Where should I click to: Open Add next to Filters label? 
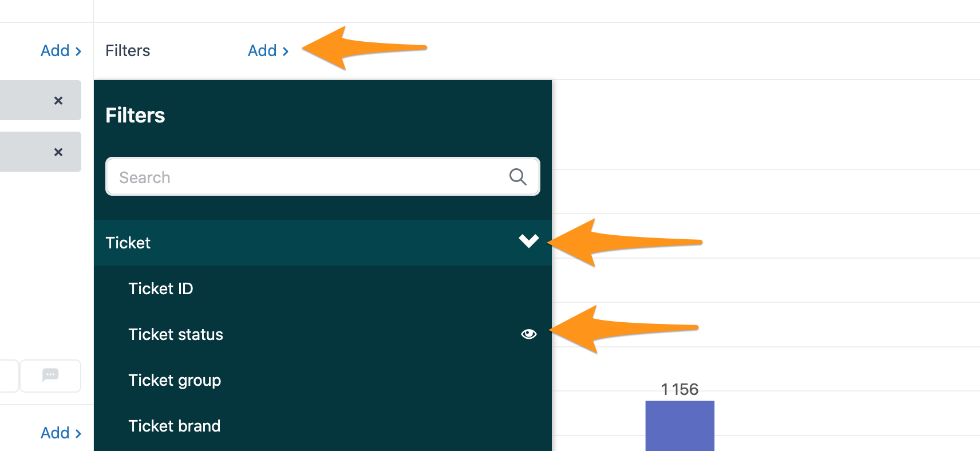(x=268, y=51)
